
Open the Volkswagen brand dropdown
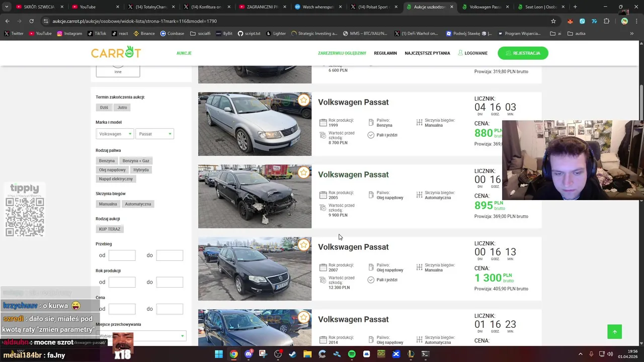[115, 134]
